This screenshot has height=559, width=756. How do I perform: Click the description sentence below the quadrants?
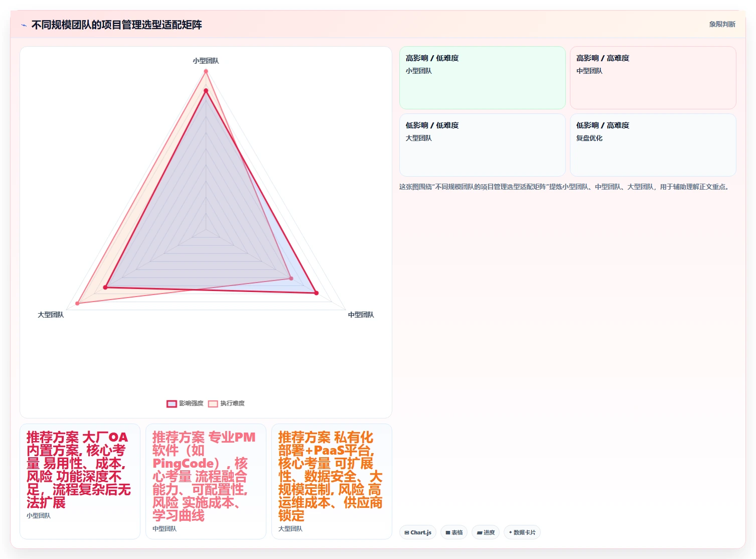(x=564, y=187)
